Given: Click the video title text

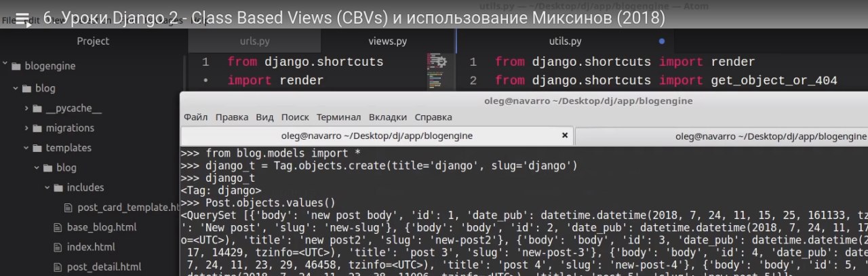Looking at the screenshot, I should [x=354, y=18].
